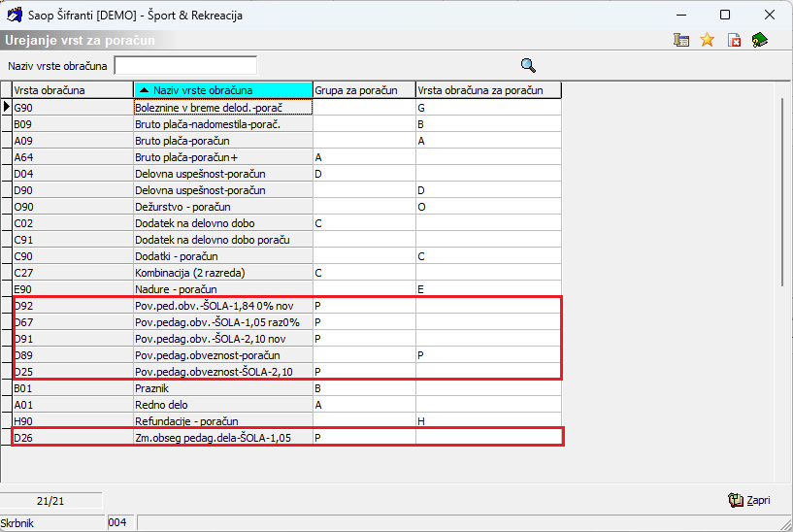The width and height of the screenshot is (793, 532).
Task: Click the vertical scrollbar of the table
Action: tap(782, 192)
